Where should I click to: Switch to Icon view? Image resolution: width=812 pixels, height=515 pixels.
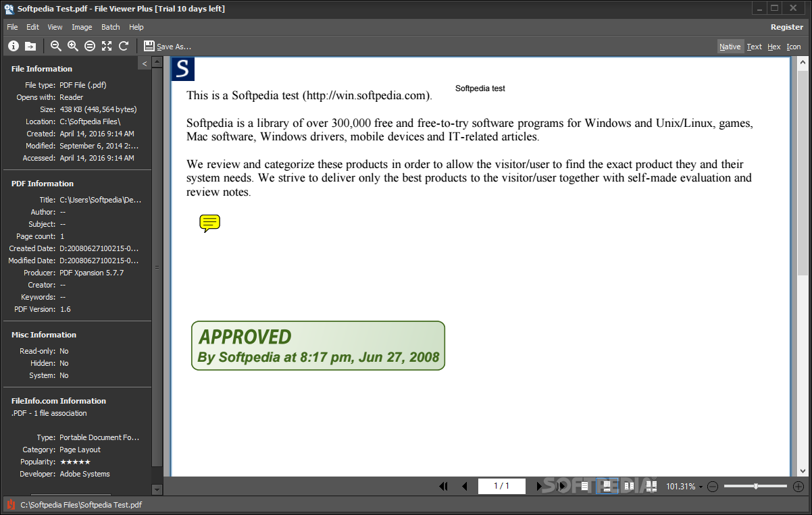pyautogui.click(x=794, y=47)
